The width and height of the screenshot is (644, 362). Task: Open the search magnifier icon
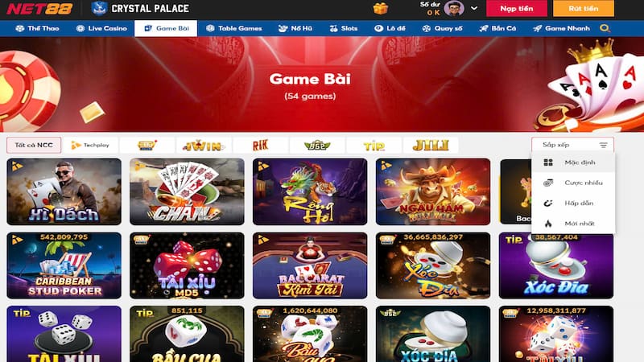coord(605,28)
